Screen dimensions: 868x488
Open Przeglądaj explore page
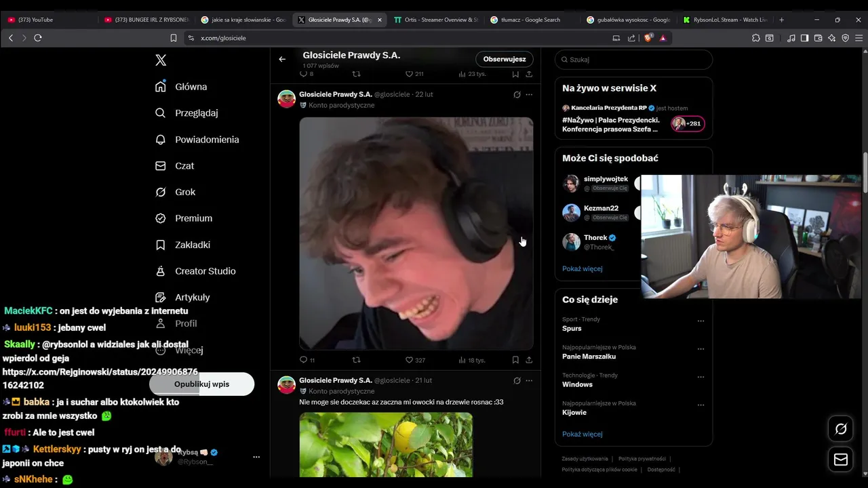point(186,113)
